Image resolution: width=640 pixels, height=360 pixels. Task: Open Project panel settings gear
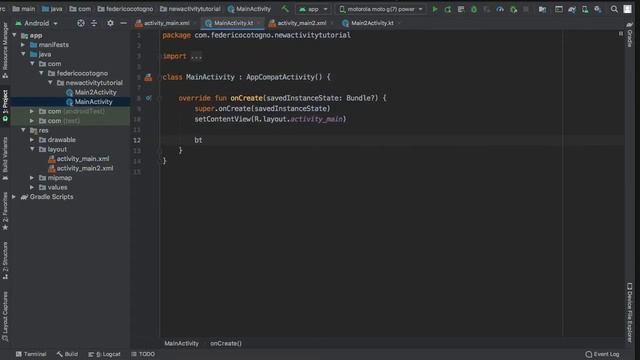pos(110,23)
